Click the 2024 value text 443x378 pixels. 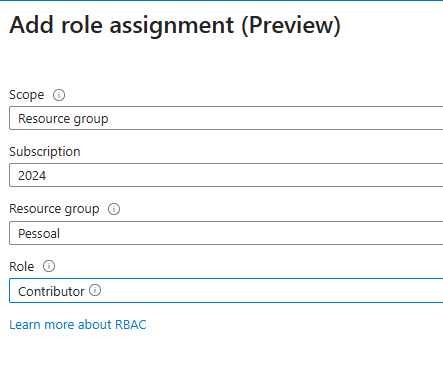pos(32,176)
